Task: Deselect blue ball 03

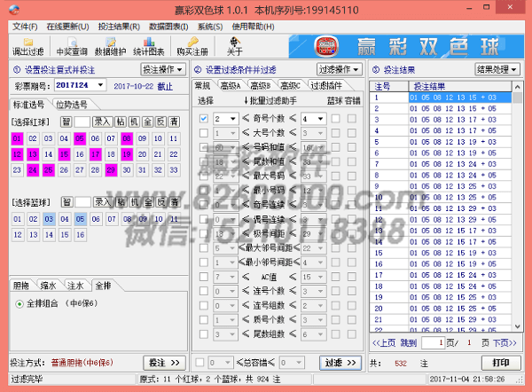Action: [x=49, y=219]
